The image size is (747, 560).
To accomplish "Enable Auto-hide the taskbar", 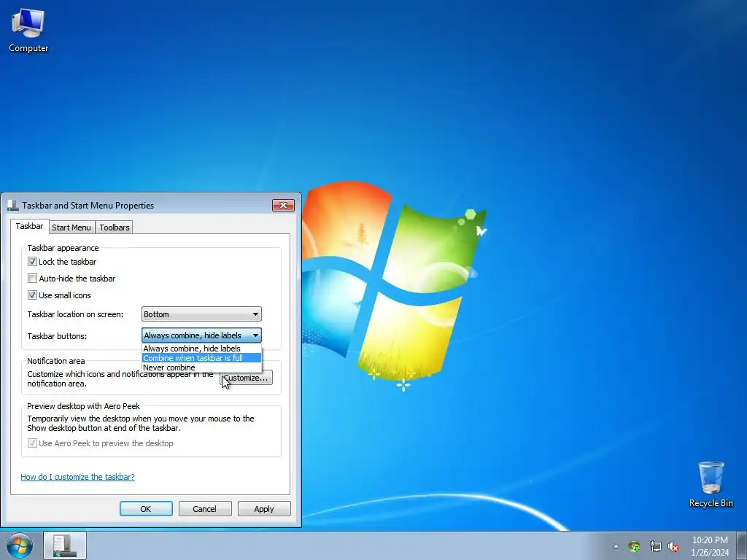I will tap(32, 278).
